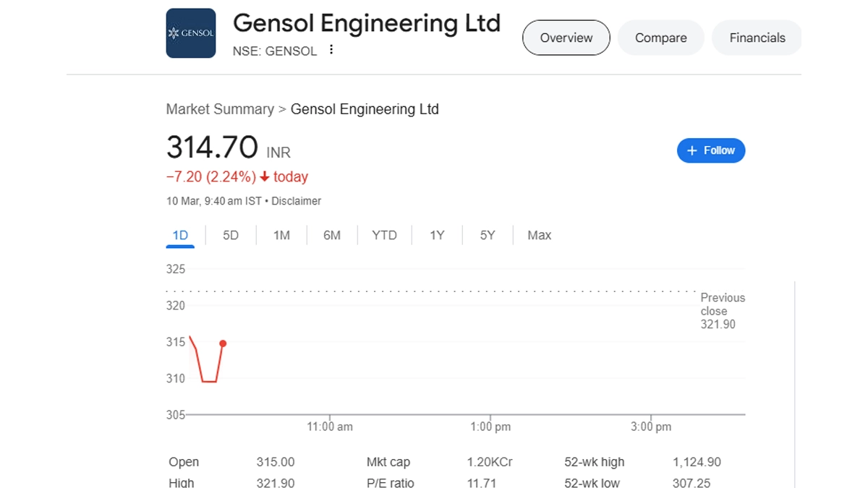
Task: Show the 1M chart range
Action: click(281, 235)
